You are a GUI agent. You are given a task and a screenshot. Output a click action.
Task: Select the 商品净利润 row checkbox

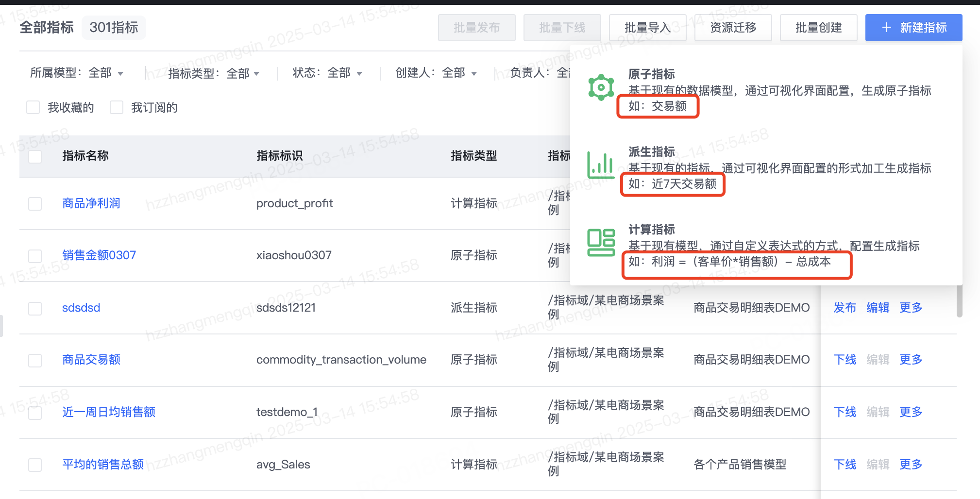35,203
